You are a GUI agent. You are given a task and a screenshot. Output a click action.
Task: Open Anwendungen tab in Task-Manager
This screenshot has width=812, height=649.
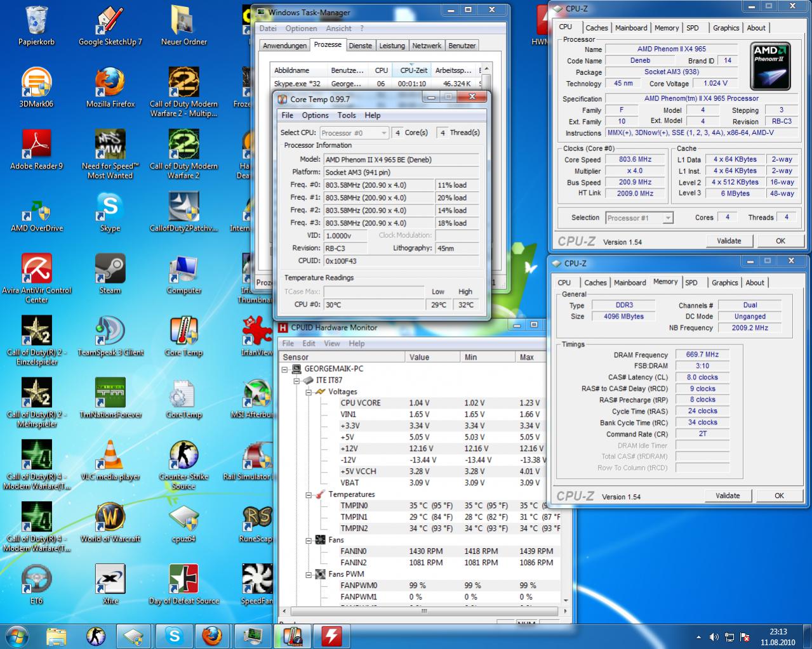(284, 46)
